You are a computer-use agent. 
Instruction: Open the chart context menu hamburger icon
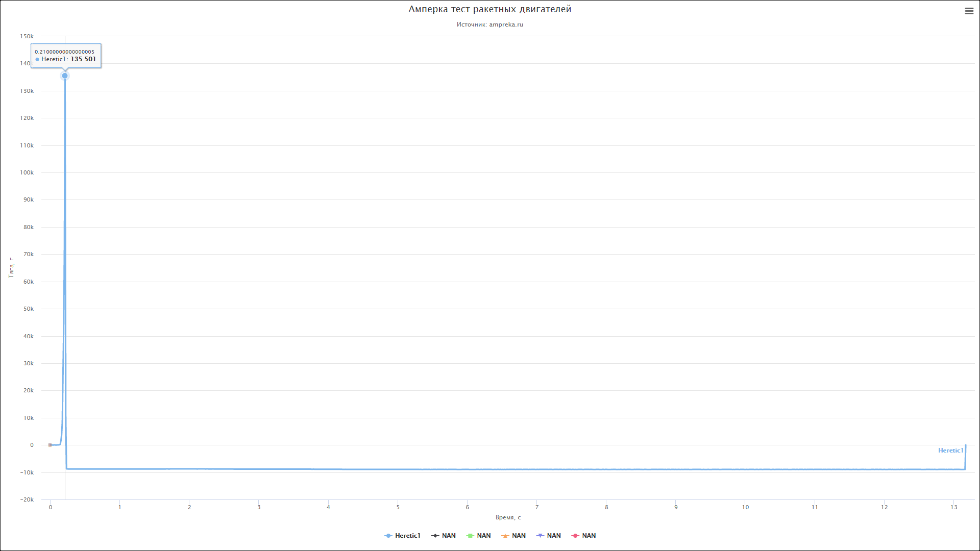pos(969,11)
